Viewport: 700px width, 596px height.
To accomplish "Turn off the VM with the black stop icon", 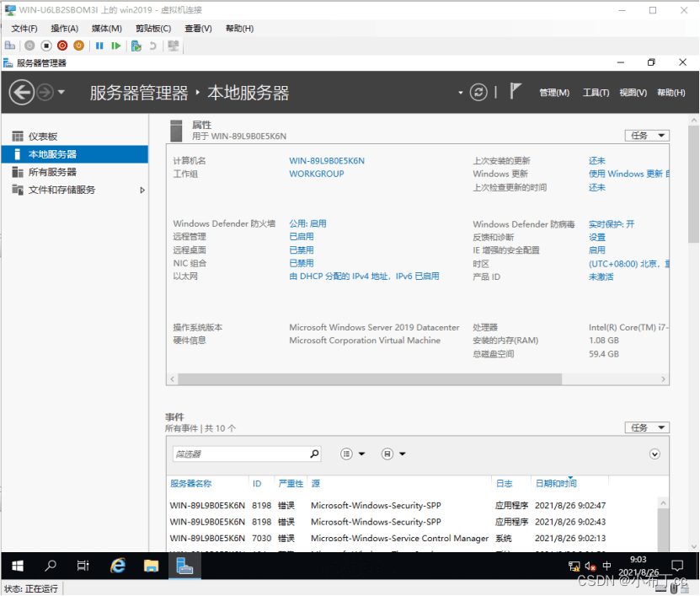I will 46,46.
